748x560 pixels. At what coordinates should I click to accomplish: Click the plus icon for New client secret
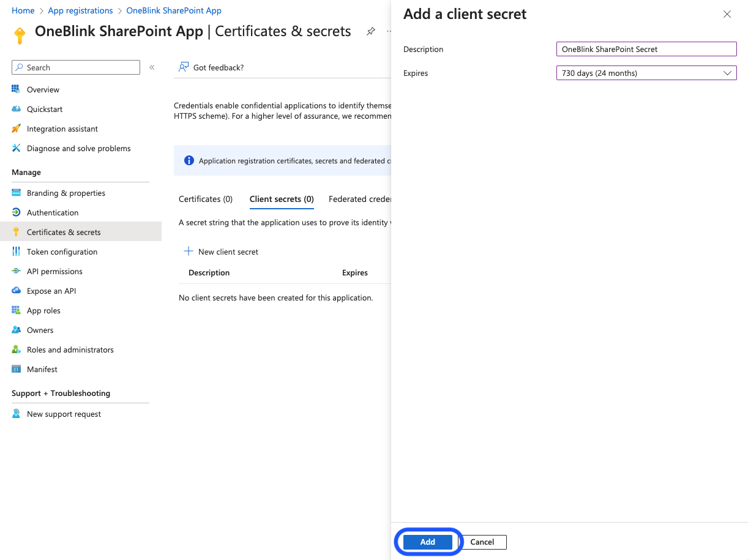pyautogui.click(x=189, y=252)
